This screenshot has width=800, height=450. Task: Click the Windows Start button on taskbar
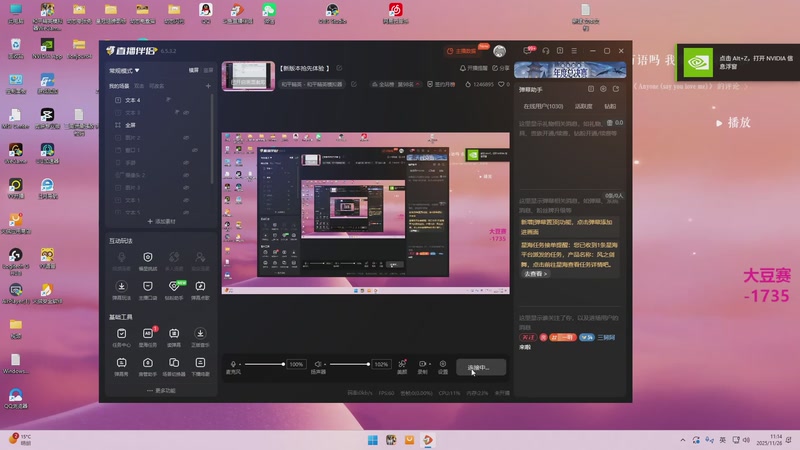tap(373, 440)
